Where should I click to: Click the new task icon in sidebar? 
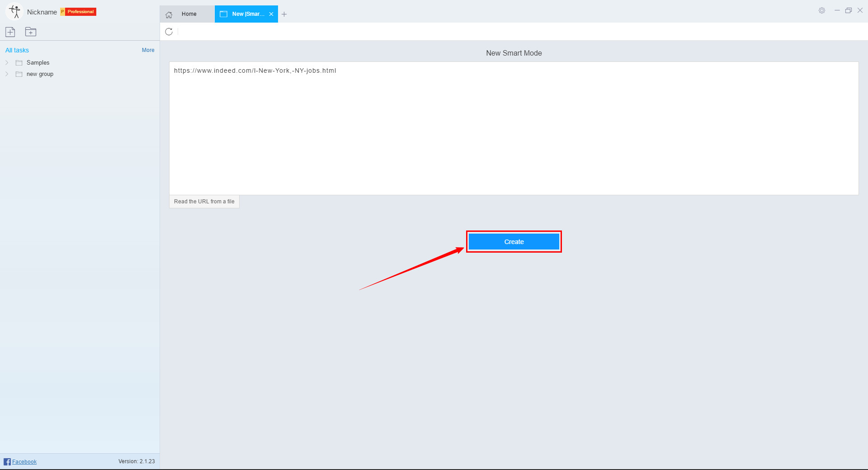pyautogui.click(x=10, y=32)
